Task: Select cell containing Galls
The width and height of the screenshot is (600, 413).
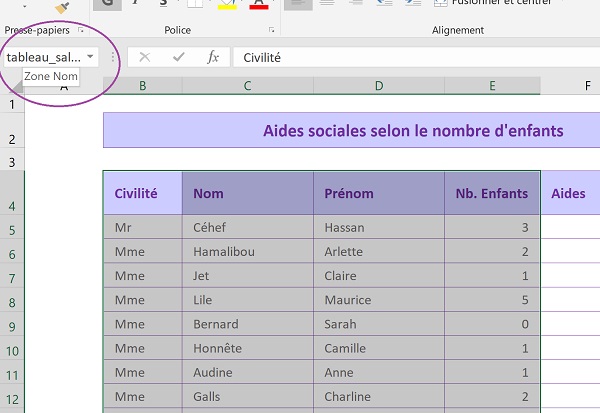Action: click(x=248, y=396)
